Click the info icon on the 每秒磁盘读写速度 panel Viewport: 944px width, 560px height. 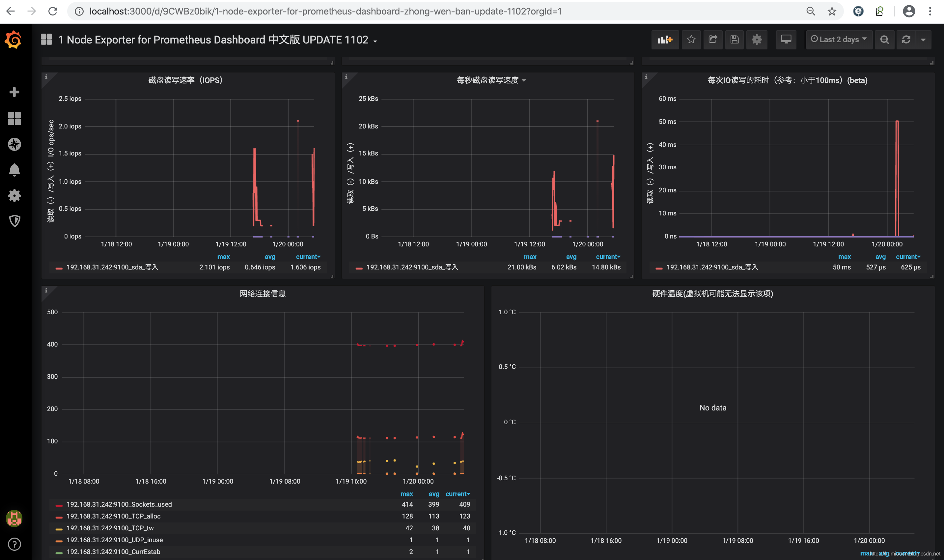tap(346, 77)
